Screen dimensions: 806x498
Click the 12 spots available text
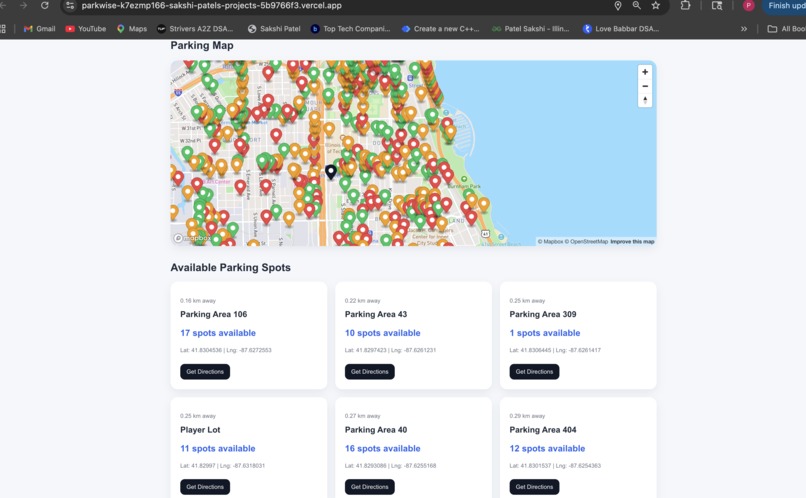[547, 449]
